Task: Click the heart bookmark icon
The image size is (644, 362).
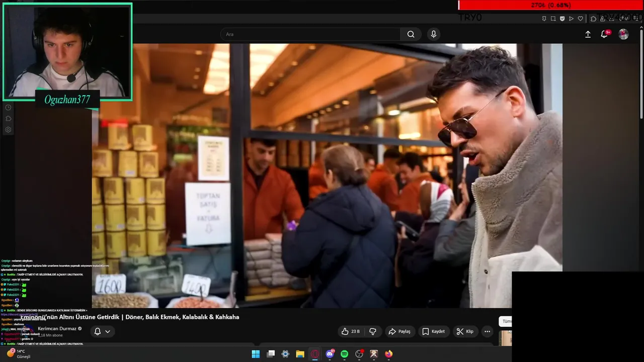Action: tap(580, 19)
